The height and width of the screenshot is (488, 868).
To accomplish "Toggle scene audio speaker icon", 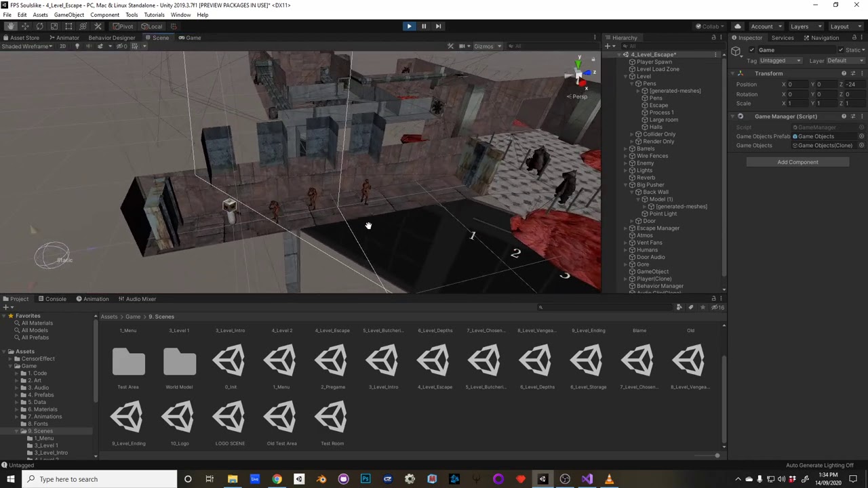I will pyautogui.click(x=89, y=46).
